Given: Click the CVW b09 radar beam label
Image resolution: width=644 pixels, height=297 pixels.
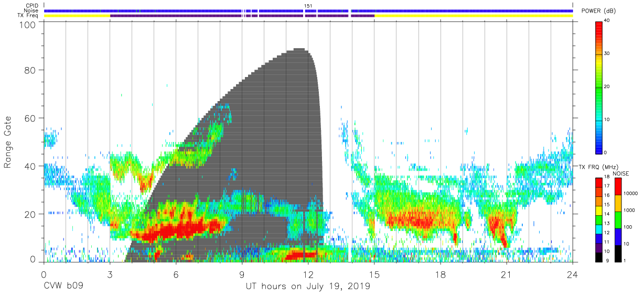Looking at the screenshot, I should 63,287.
